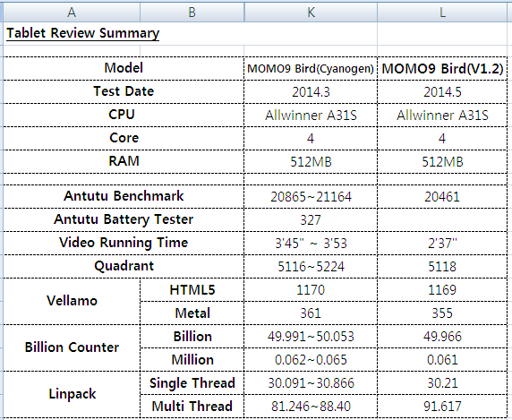Select empty Battery Tester cell in column L
The image size is (512, 420).
coord(442,219)
